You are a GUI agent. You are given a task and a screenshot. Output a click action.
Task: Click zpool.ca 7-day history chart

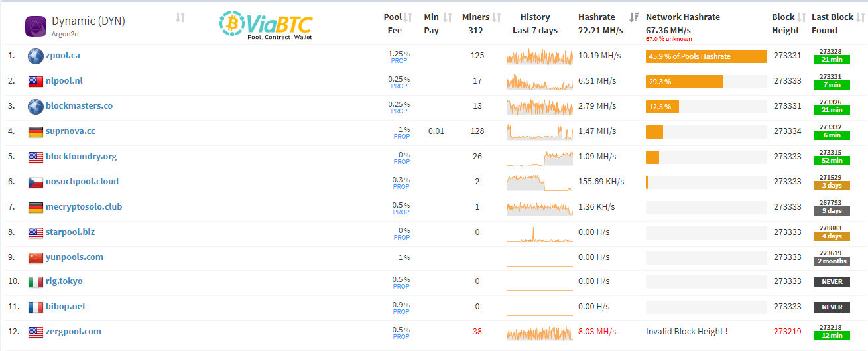click(x=540, y=57)
